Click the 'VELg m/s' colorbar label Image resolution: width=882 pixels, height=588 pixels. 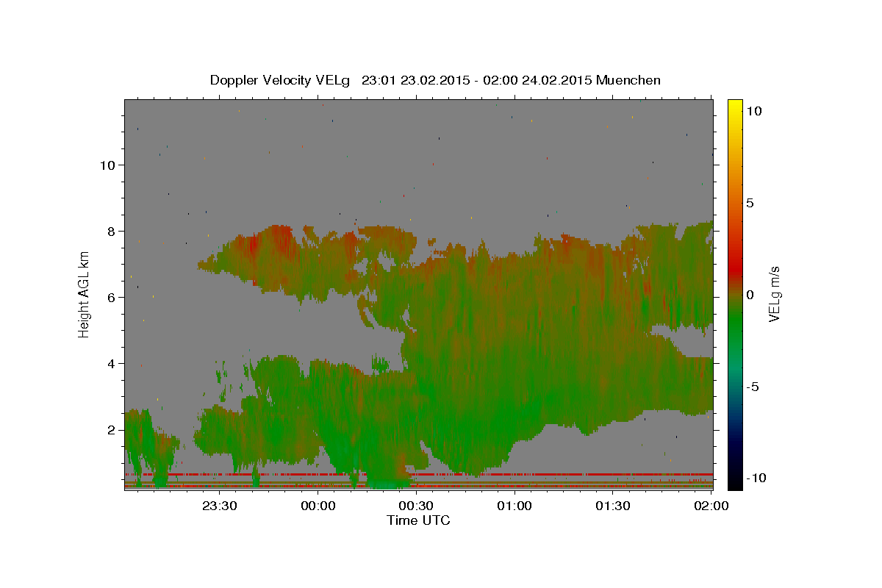click(x=774, y=294)
